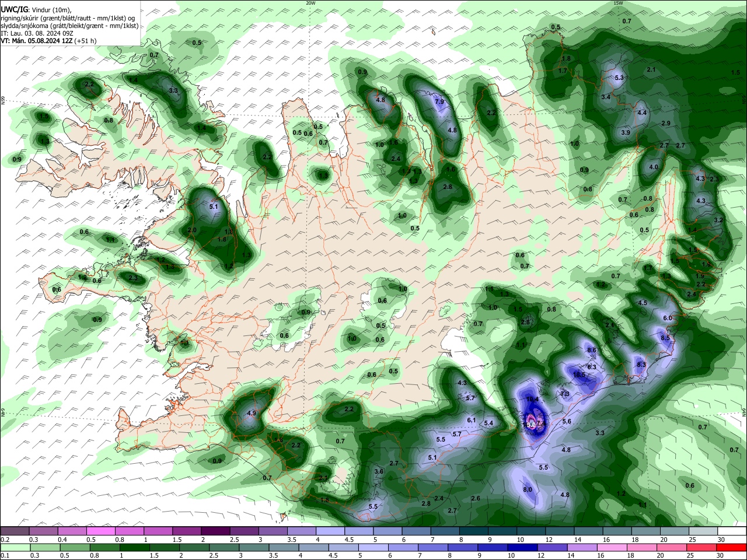Click the 8.5 precipitation value on southeast coast
Image resolution: width=747 pixels, height=560 pixels.
(x=665, y=338)
